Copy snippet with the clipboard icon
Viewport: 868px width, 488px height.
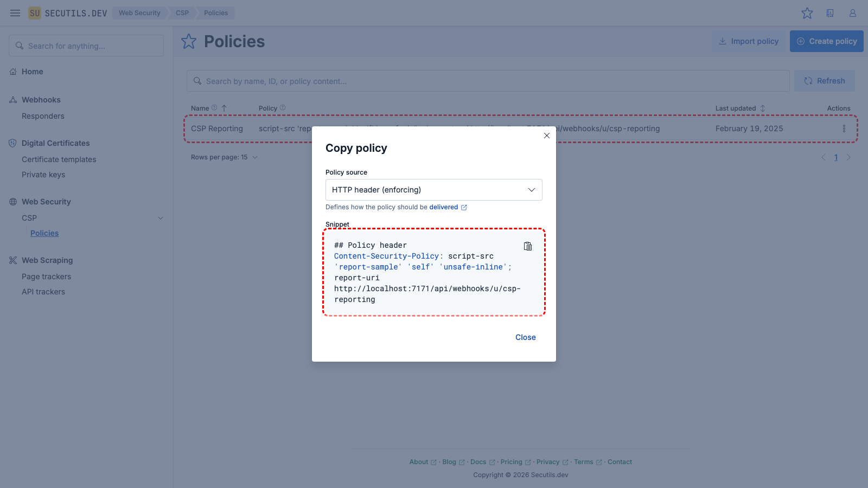pyautogui.click(x=528, y=246)
